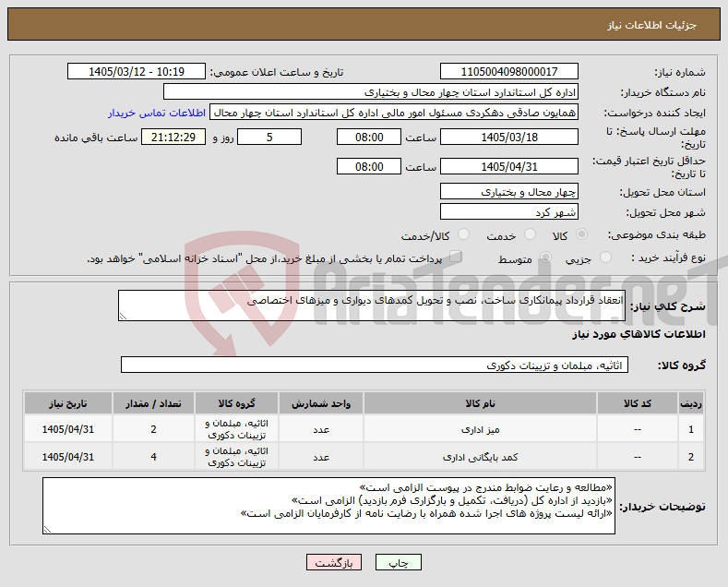Click the remaining time field 21:12:29
This screenshot has width=728, height=587.
173,137
